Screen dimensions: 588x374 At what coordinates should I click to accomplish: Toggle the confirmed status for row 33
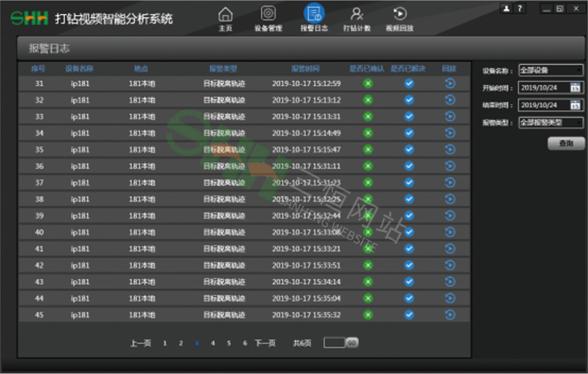[368, 117]
